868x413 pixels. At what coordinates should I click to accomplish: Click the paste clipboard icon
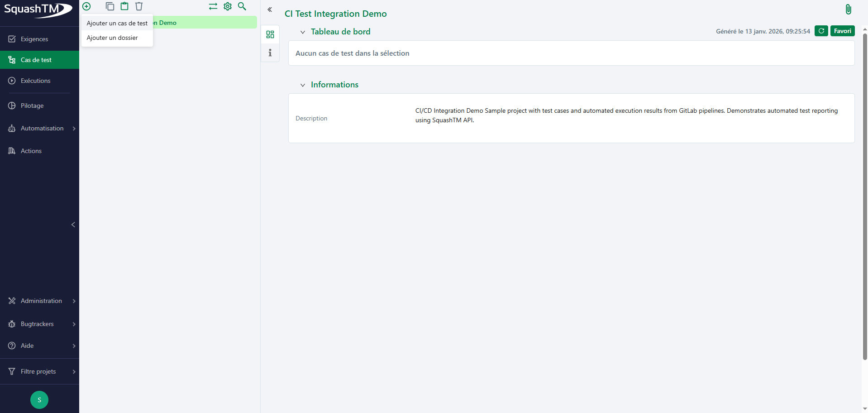click(124, 6)
